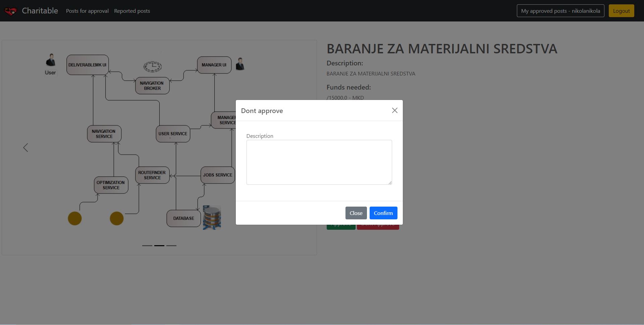This screenshot has height=325, width=644.
Task: Close the Dont approve dialog with X
Action: tap(394, 111)
